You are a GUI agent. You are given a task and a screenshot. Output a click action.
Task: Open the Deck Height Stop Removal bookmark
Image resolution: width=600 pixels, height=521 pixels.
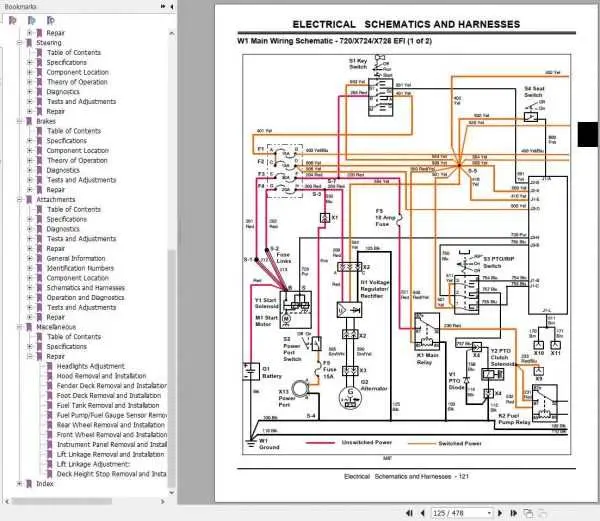(112, 474)
